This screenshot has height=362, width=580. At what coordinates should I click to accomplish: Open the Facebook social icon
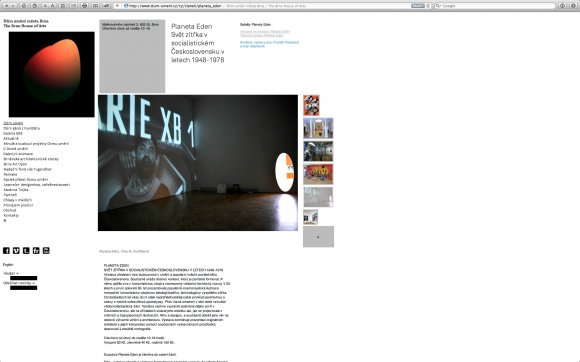6,251
